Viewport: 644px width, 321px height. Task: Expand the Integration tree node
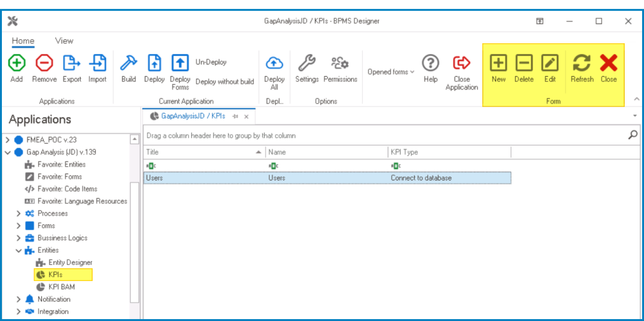click(19, 311)
